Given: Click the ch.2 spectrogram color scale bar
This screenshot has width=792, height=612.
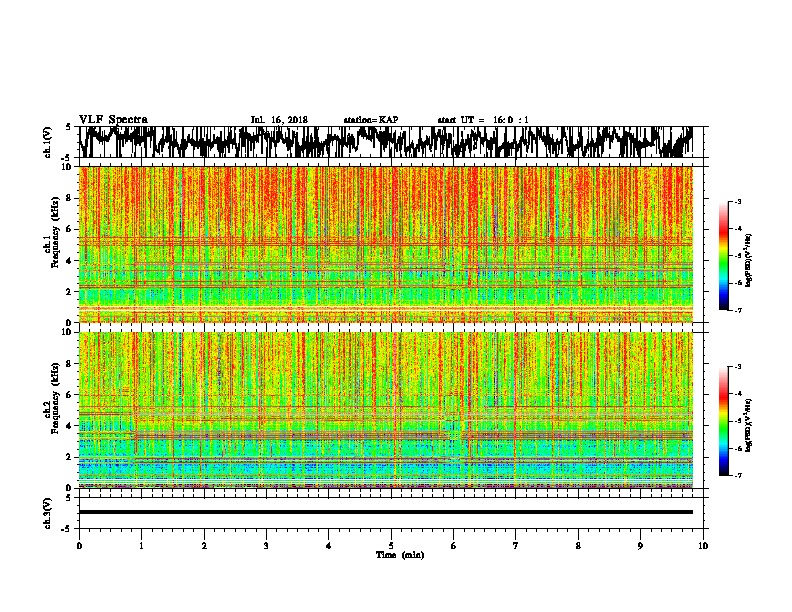Looking at the screenshot, I should click(723, 421).
